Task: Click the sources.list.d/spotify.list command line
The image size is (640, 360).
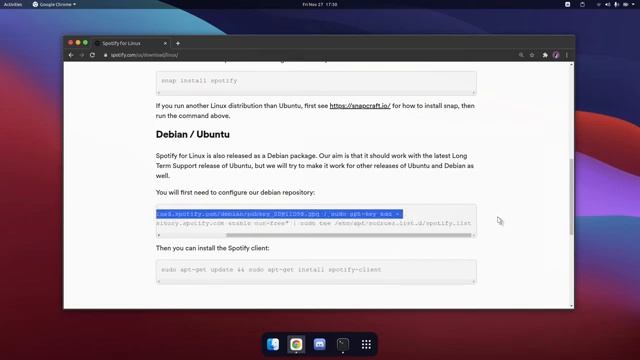Action: [x=313, y=223]
